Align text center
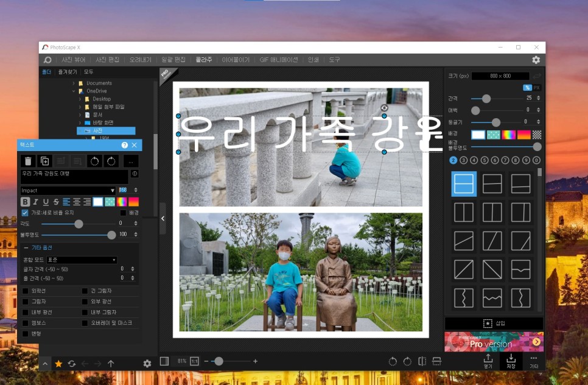 [x=77, y=202]
